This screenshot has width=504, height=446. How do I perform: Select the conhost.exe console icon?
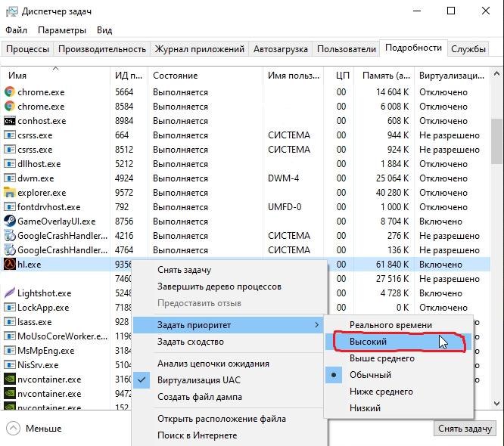coord(10,121)
